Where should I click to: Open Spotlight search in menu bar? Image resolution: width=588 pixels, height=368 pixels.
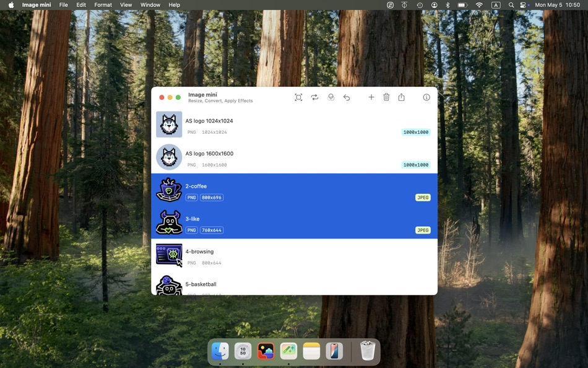click(x=511, y=5)
